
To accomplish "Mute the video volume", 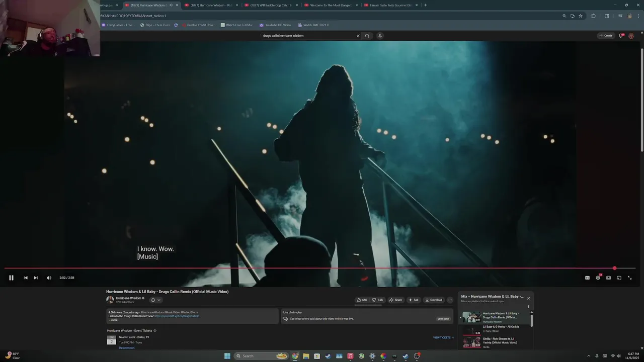I will click(49, 278).
